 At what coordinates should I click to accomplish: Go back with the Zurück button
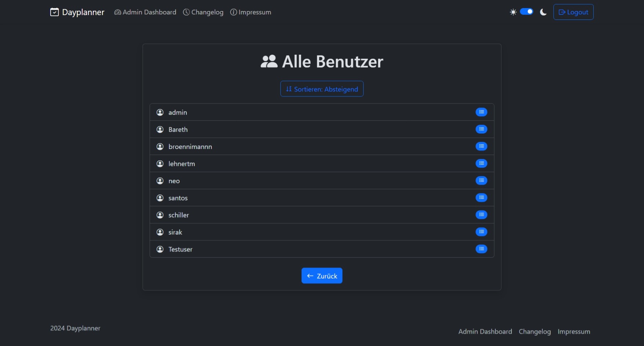coord(322,276)
